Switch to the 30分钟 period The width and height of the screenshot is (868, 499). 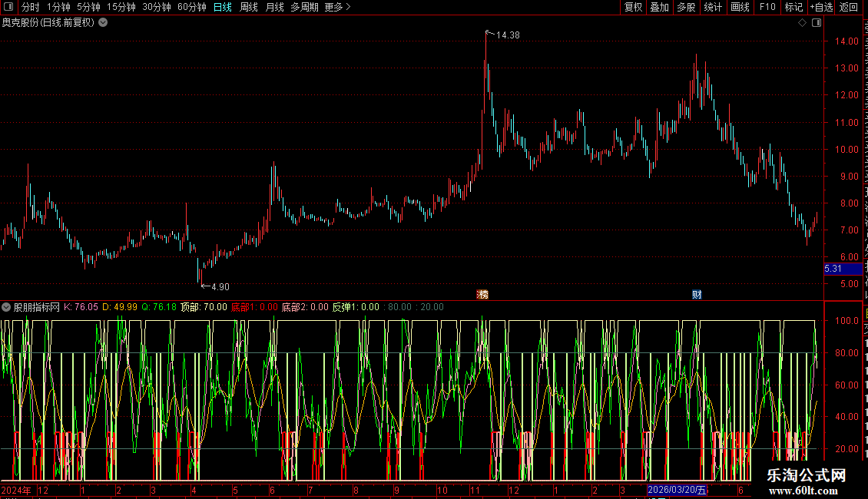(157, 7)
